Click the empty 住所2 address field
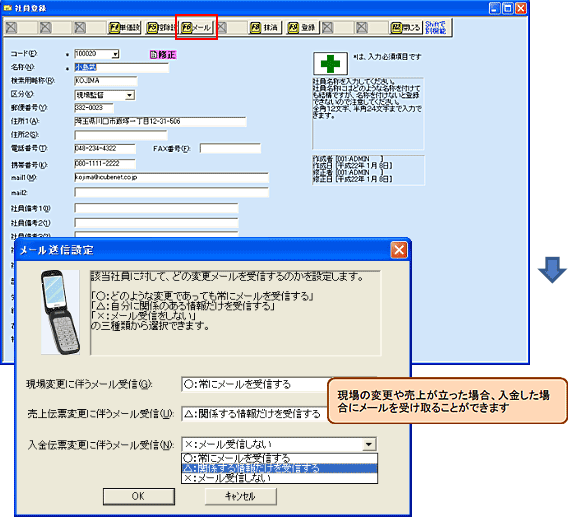The width and height of the screenshot is (576, 517). coord(121,135)
